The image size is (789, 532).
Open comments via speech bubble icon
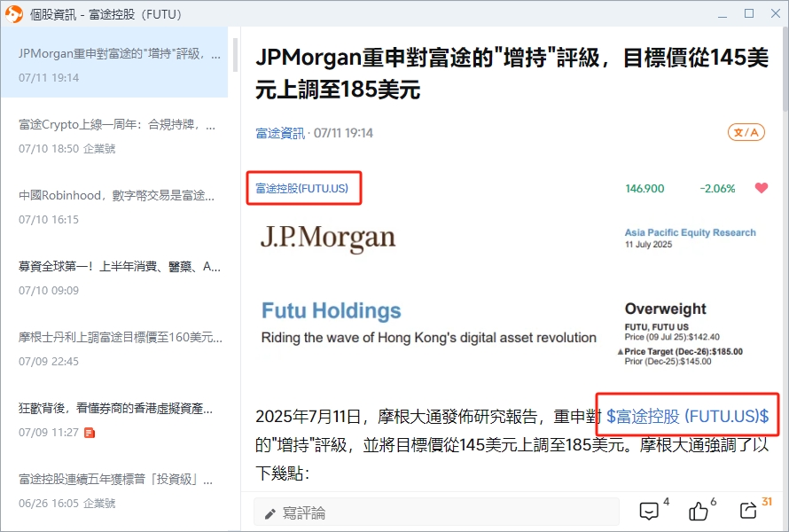pos(649,511)
